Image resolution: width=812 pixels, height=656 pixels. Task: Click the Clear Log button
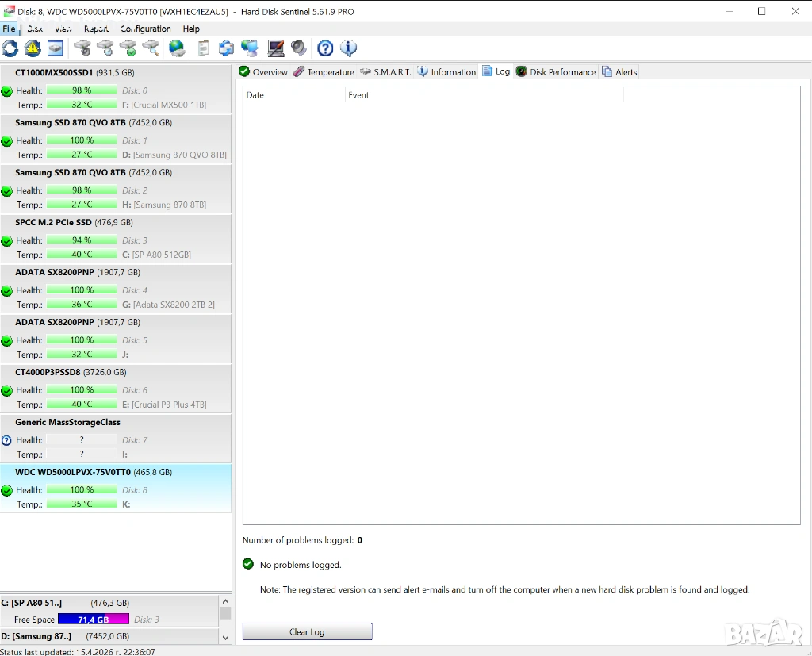point(307,631)
